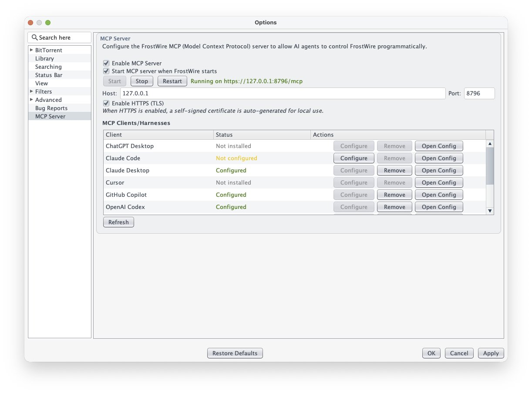Remove Claude Desktop configuration

coord(394,170)
